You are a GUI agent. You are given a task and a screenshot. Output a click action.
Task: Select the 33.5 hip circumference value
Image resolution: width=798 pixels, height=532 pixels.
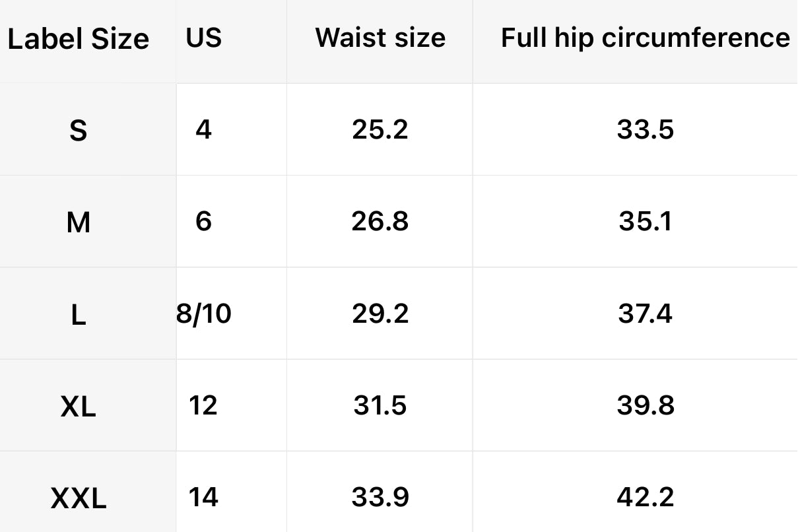(x=645, y=129)
